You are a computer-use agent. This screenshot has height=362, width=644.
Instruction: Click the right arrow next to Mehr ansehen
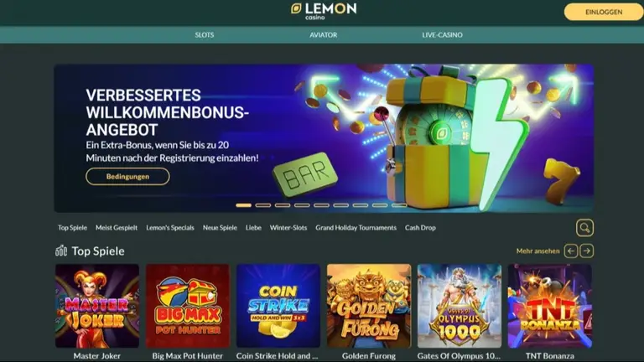click(x=587, y=251)
